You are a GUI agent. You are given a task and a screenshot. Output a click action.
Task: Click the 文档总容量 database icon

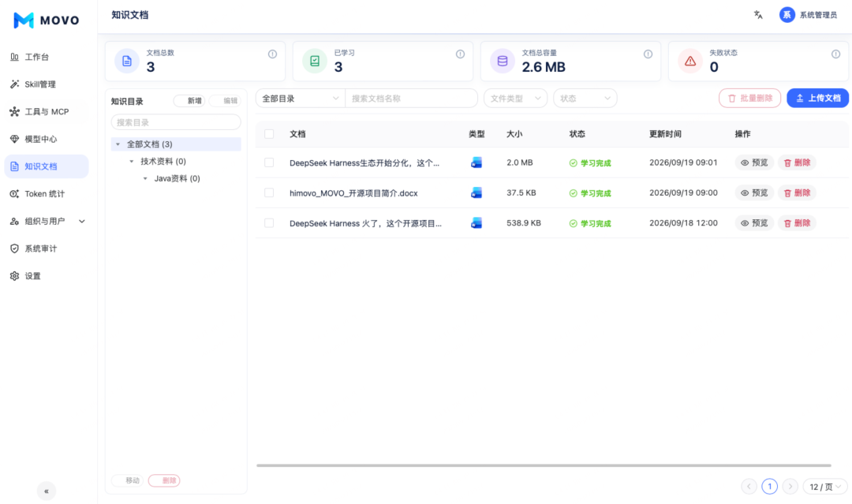pos(502,61)
